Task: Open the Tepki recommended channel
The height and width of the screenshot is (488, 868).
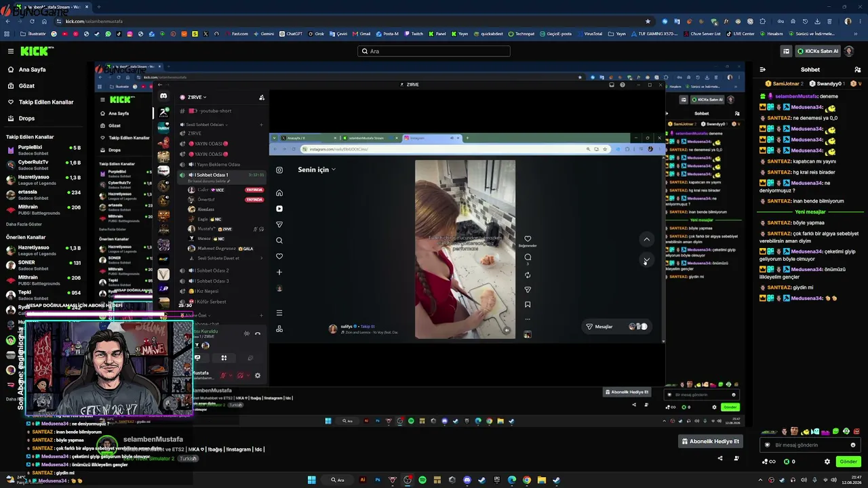Action: point(43,295)
